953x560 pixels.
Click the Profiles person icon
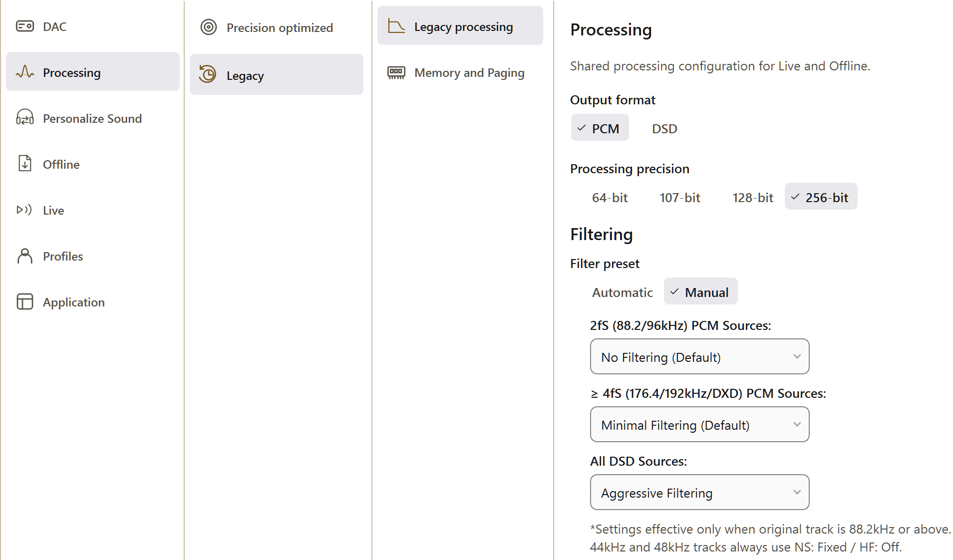25,256
